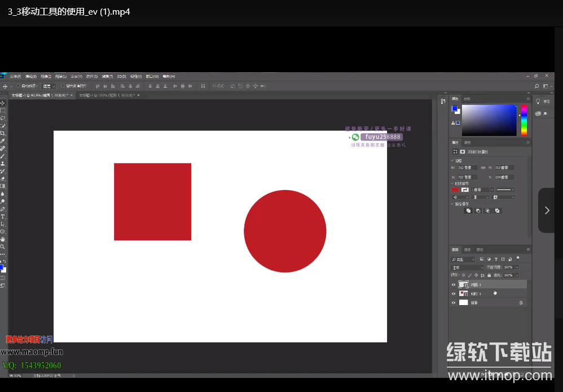Open the 学习 Learn panel button
This screenshot has width=563, height=392.
tap(543, 102)
